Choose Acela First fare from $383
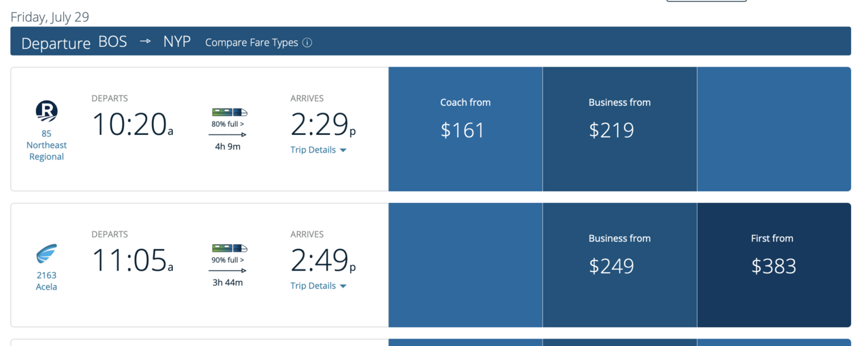868x346 pixels. [773, 265]
